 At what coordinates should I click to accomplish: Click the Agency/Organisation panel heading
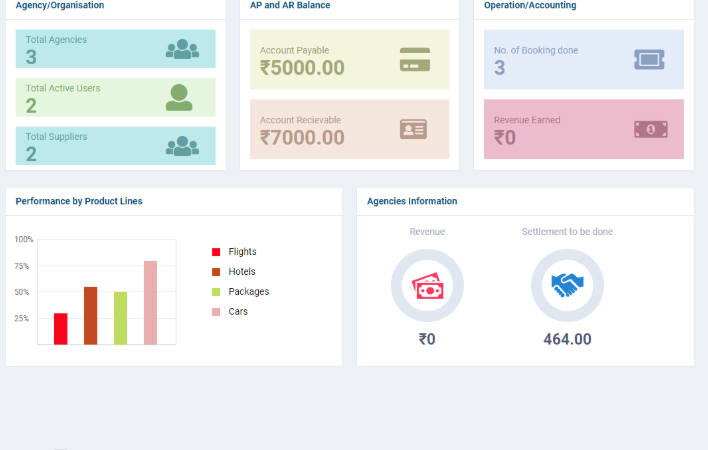pos(60,5)
